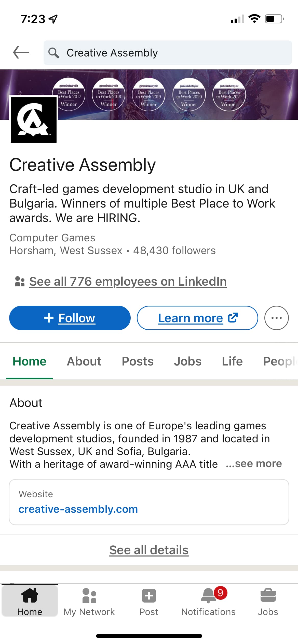Open the Creative Assembly logo image

34,120
